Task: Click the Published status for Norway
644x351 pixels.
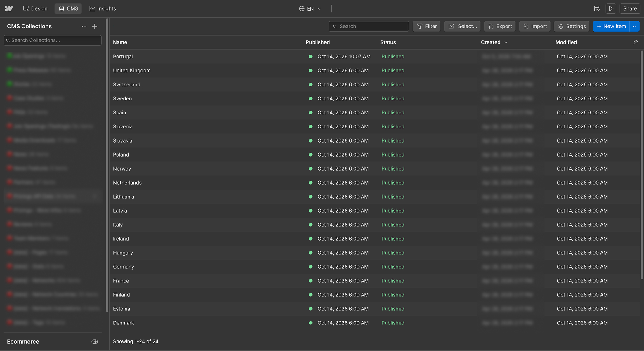Action: pyautogui.click(x=393, y=168)
